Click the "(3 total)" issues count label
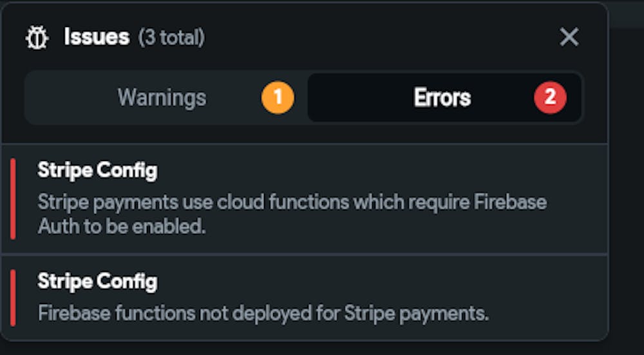Screen dimensions: 644x355 (171, 38)
